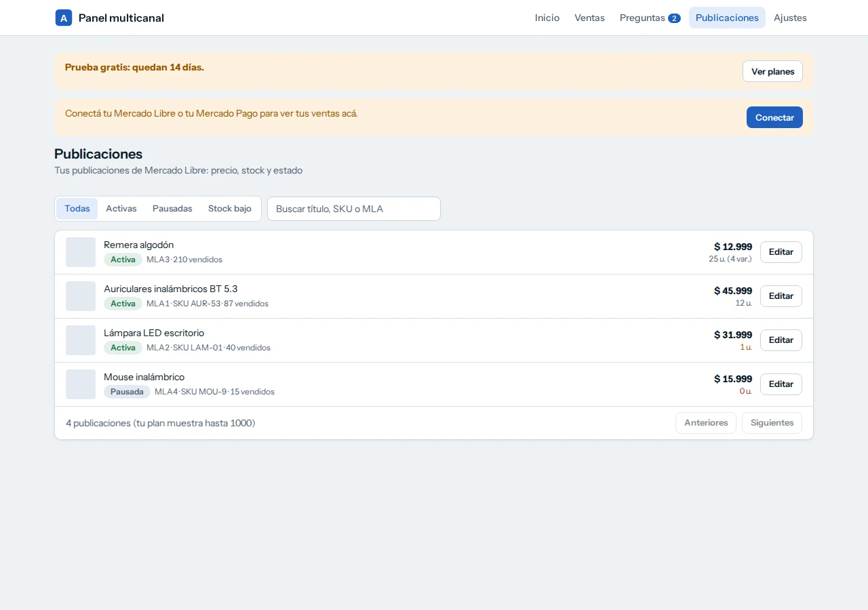
Task: Click the Mouse inalámbrico thumbnail
Action: pyautogui.click(x=81, y=384)
